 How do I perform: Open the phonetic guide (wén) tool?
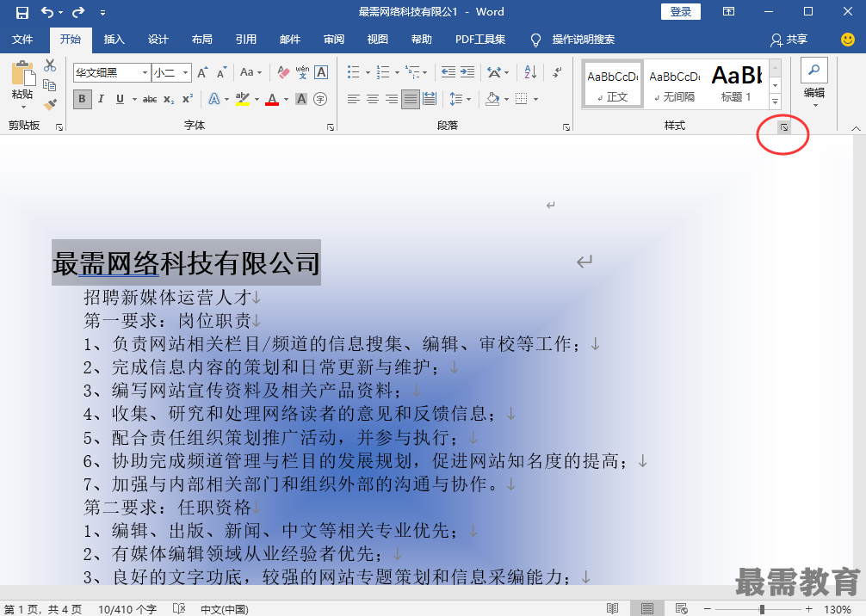[x=302, y=72]
